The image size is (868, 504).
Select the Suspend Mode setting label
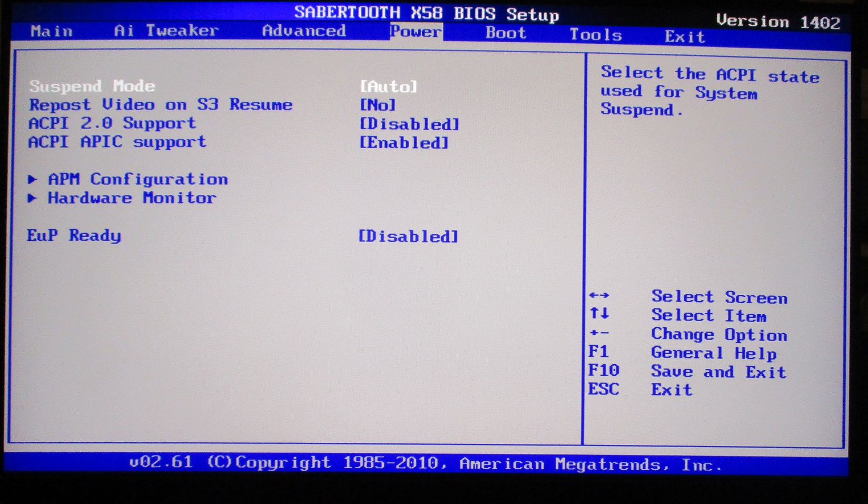[92, 86]
